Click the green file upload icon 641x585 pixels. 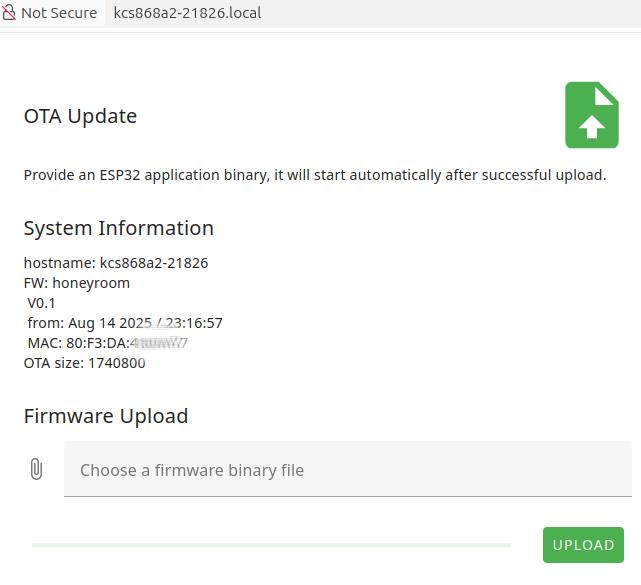[592, 115]
